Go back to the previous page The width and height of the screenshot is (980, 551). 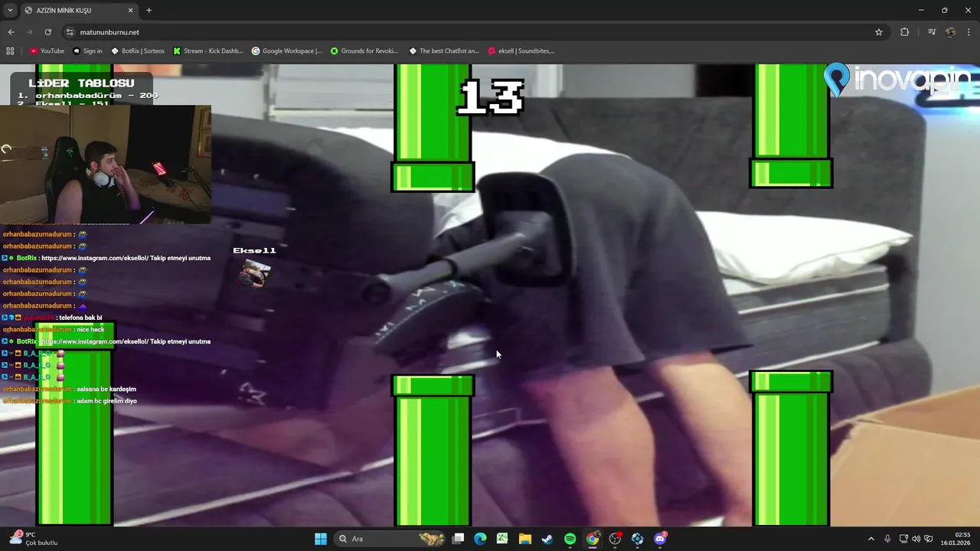point(11,32)
